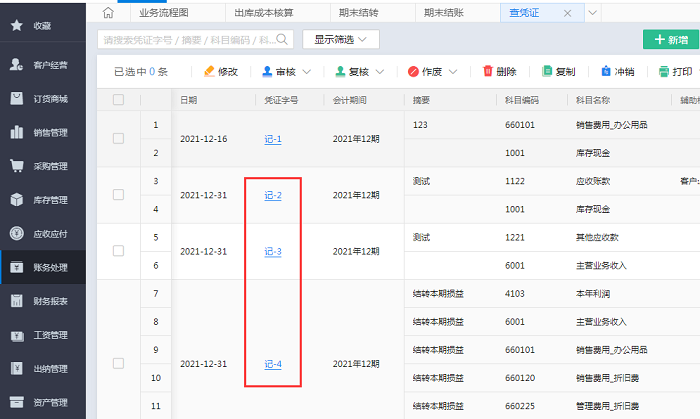
Task: Open voucher link 记-3
Action: point(273,252)
